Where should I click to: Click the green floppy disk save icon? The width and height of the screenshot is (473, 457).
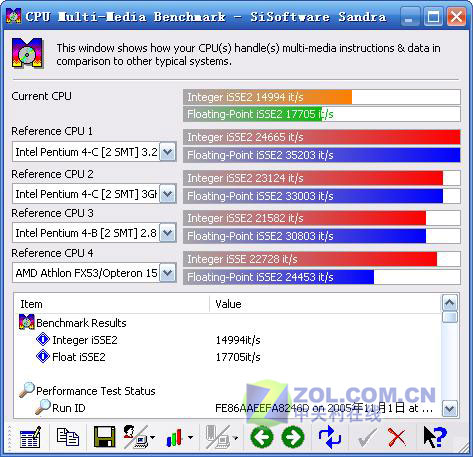pyautogui.click(x=105, y=437)
